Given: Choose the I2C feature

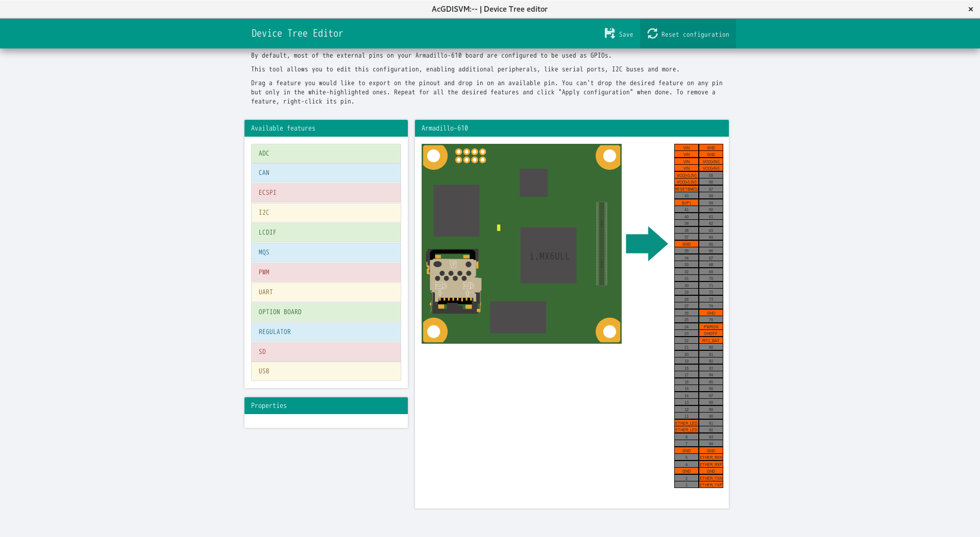Looking at the screenshot, I should click(x=326, y=213).
